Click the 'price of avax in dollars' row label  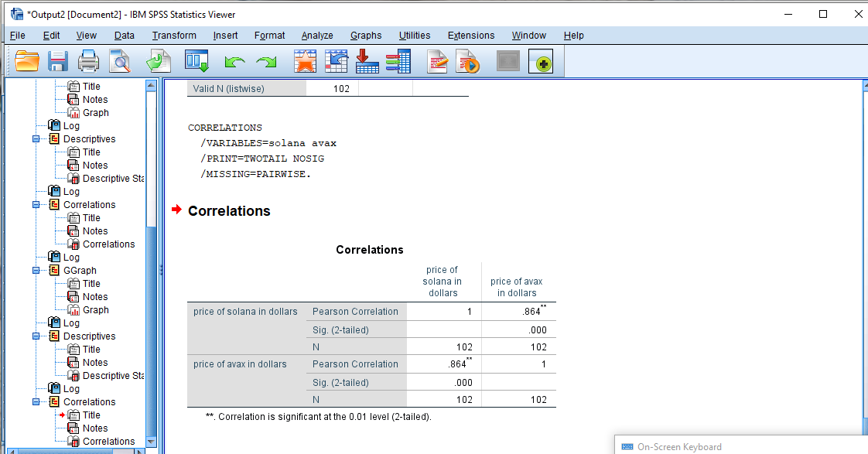pyautogui.click(x=240, y=364)
